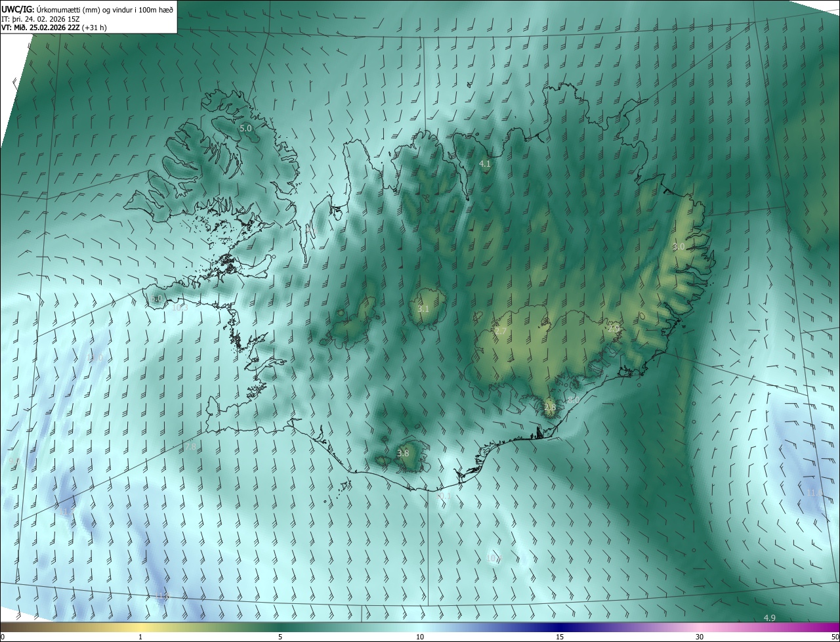Click the valid time line "VT: Mið. 25.02.2026 22Z (+31 h)"

point(54,28)
